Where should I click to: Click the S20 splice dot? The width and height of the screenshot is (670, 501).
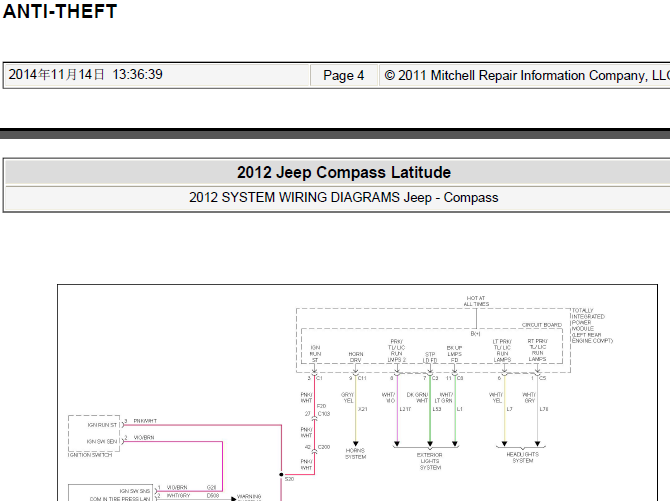[x=281, y=474]
